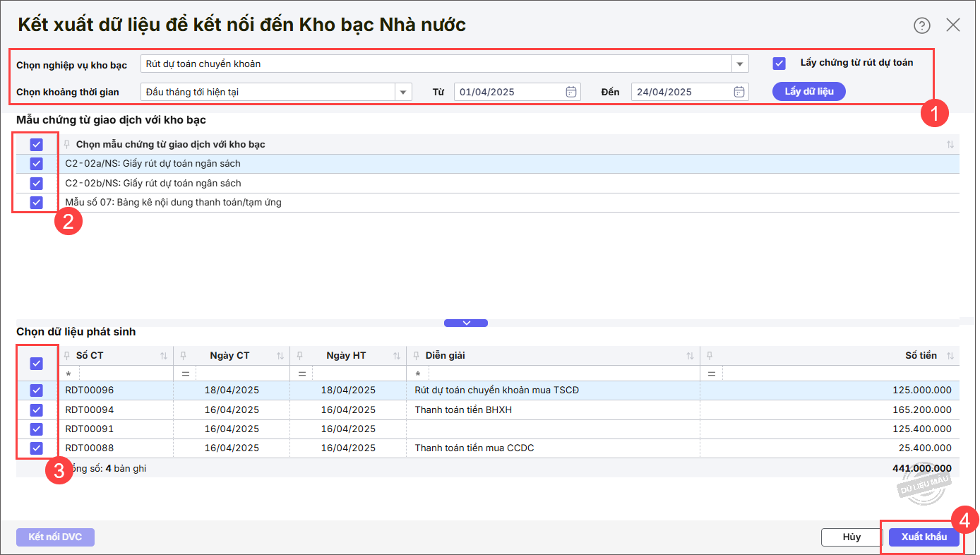Screen dimensions: 980x555
Task: Collapse the panel using the chevron divider
Action: coord(465,323)
